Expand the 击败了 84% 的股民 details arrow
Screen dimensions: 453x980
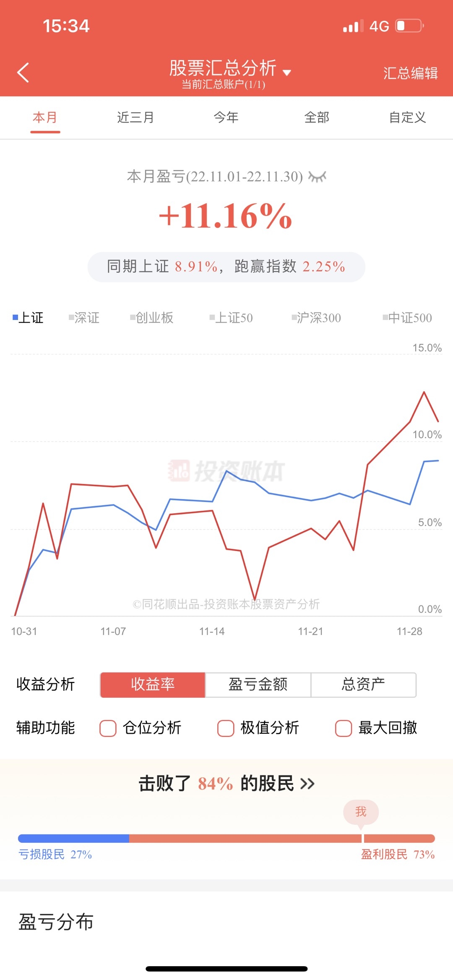[x=307, y=783]
